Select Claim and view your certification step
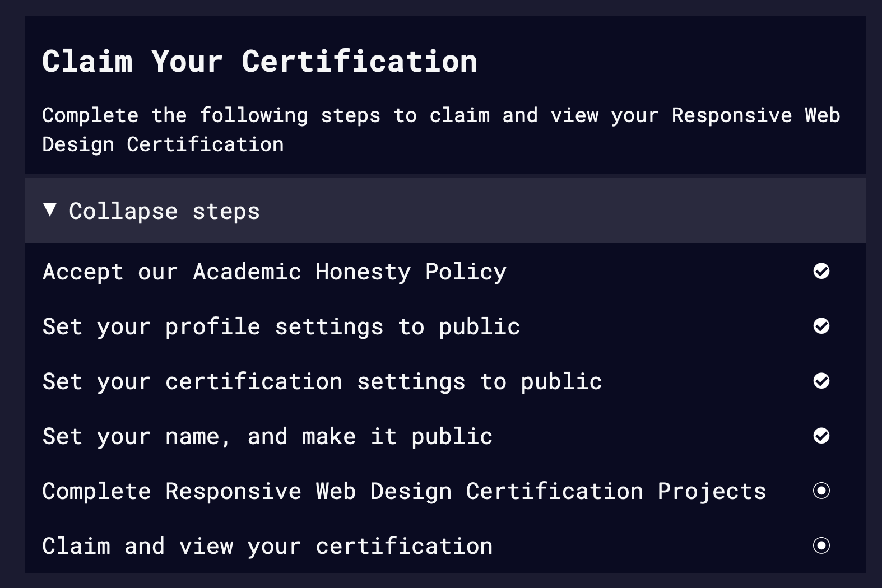882x588 pixels. (x=268, y=547)
